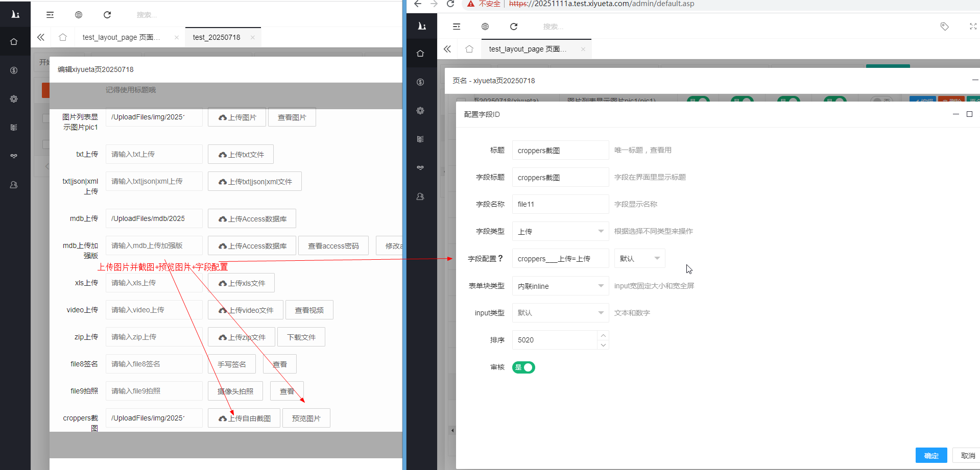Switch to the test_20250718 tab
Viewport: 980px width, 470px height.
pyautogui.click(x=217, y=37)
